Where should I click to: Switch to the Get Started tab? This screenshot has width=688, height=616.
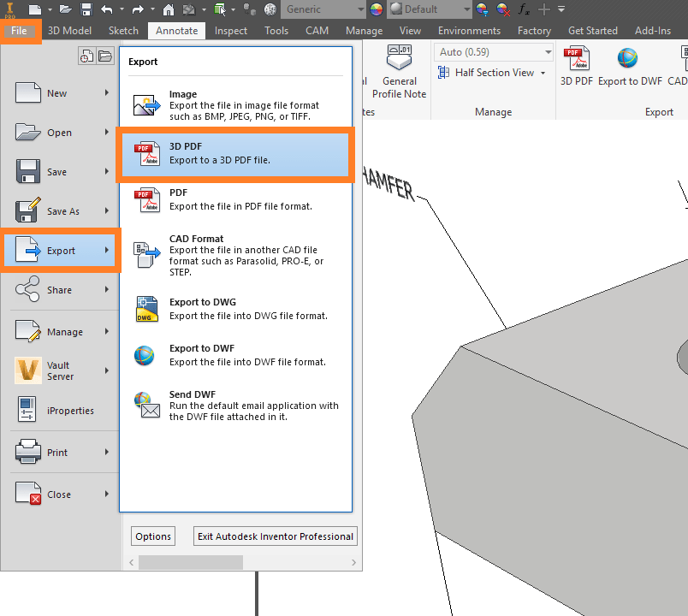[593, 31]
